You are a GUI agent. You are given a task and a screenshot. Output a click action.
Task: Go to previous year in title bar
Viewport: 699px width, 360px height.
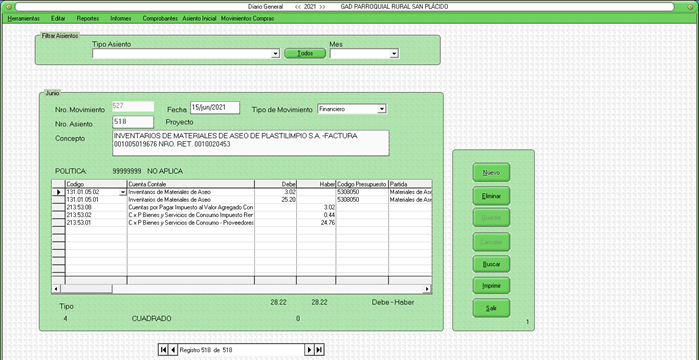click(x=298, y=7)
